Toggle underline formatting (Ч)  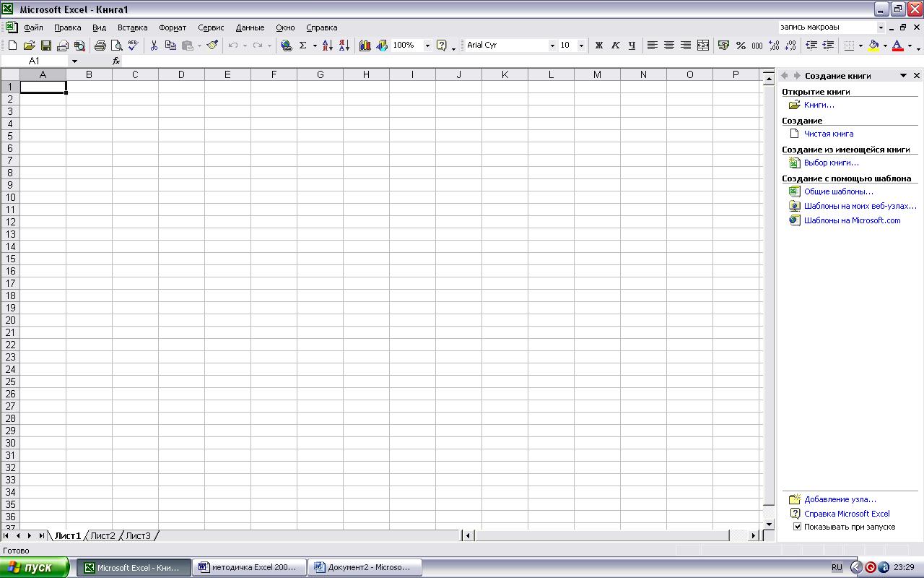click(x=632, y=45)
